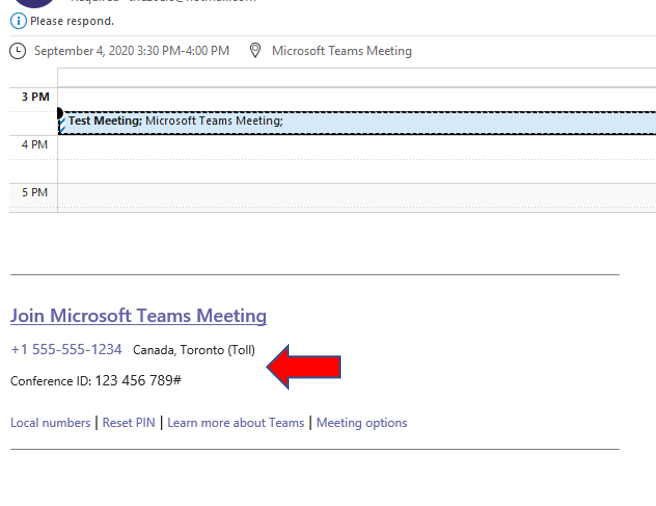The image size is (656, 506).
Task: Click the 3 PM time label
Action: tap(36, 97)
